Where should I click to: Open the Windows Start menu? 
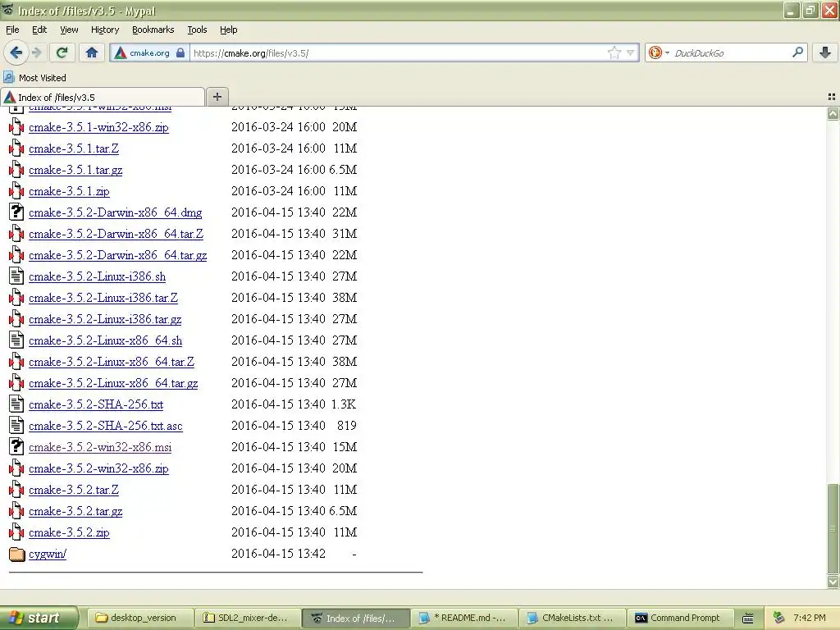coord(39,619)
